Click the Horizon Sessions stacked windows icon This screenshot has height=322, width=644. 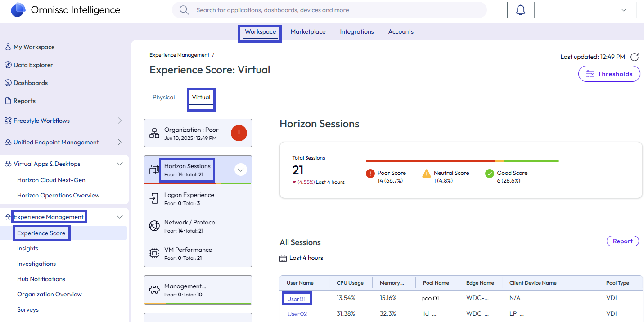(x=154, y=170)
